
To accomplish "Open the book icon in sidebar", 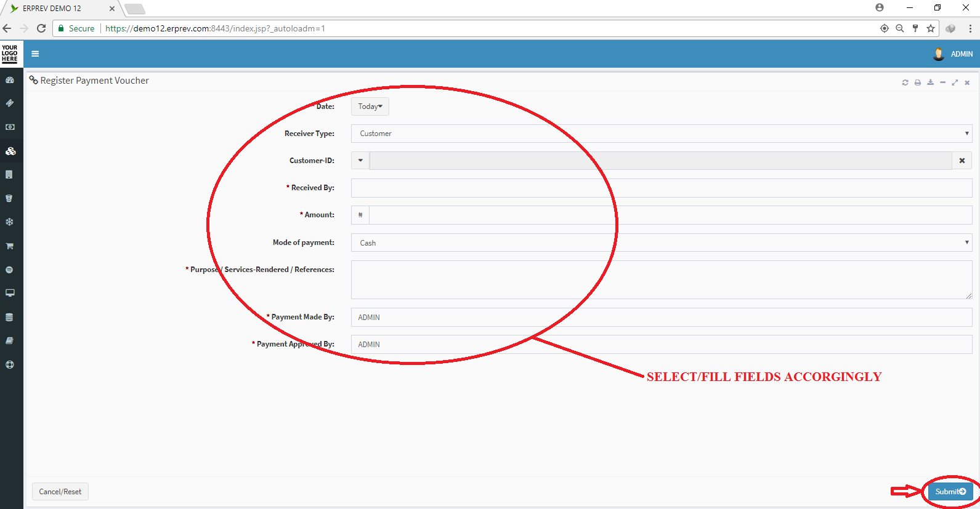I will coord(9,340).
